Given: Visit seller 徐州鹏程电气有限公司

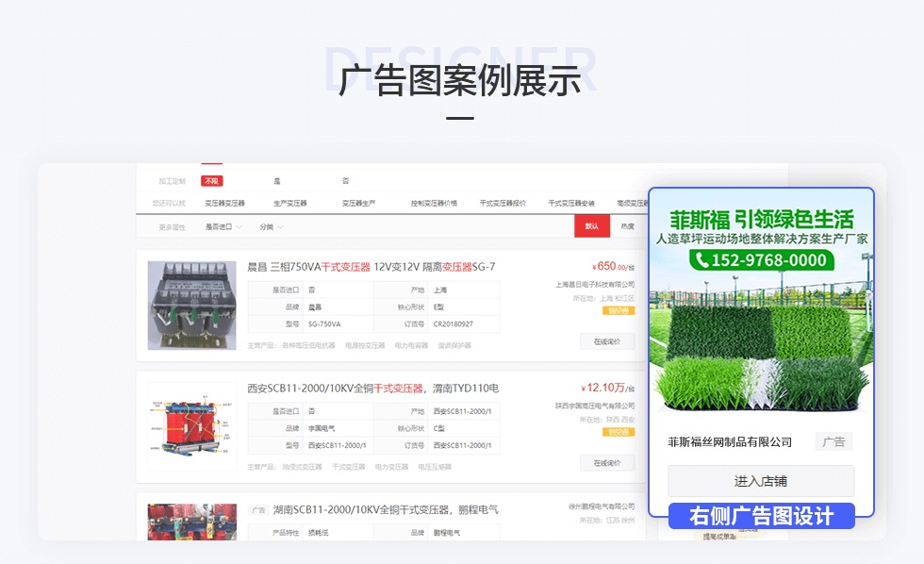Looking at the screenshot, I should (602, 506).
